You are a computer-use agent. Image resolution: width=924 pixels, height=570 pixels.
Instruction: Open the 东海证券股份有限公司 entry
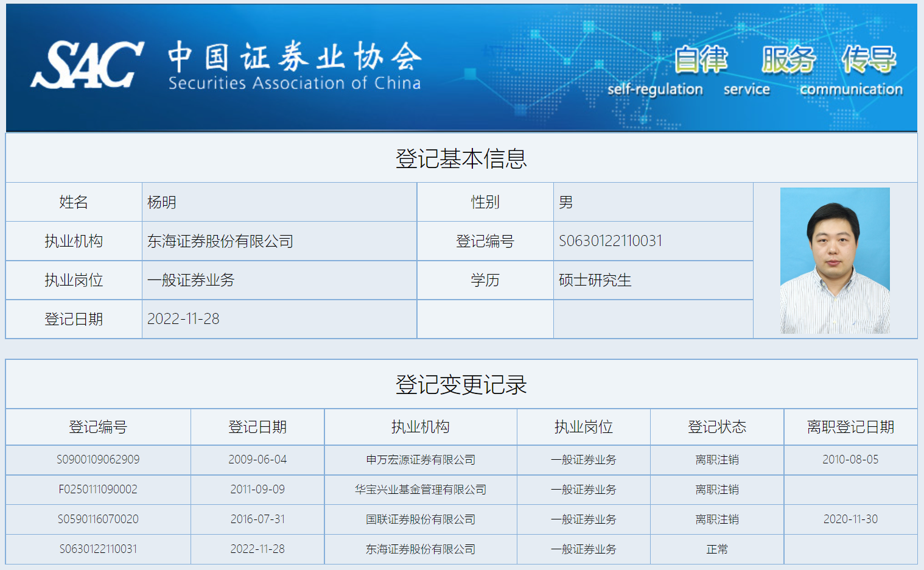click(x=419, y=549)
